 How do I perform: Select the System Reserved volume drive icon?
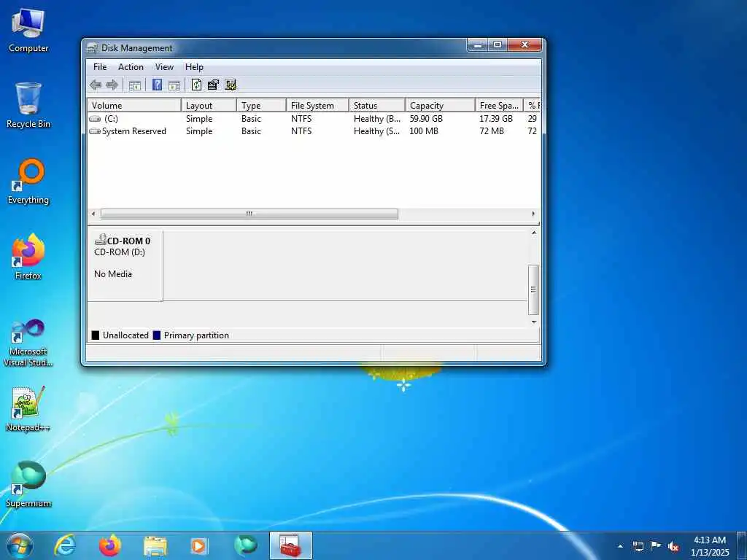point(95,131)
